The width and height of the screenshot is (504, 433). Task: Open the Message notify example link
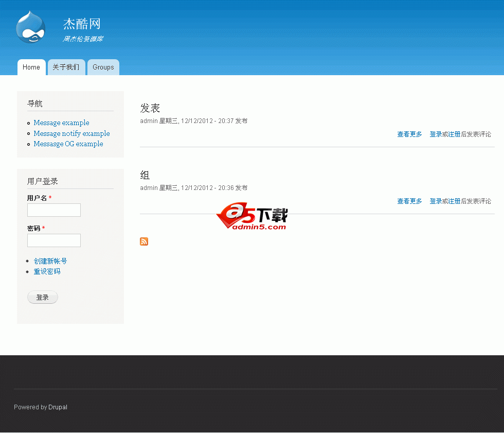point(71,133)
